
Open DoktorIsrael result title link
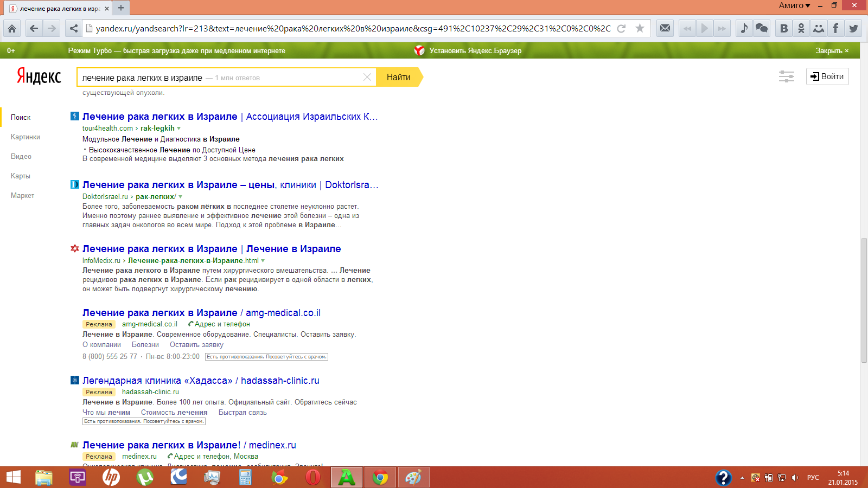click(x=230, y=185)
